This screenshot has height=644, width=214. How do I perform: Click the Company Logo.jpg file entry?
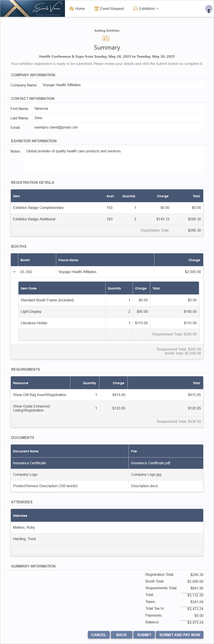click(x=146, y=475)
